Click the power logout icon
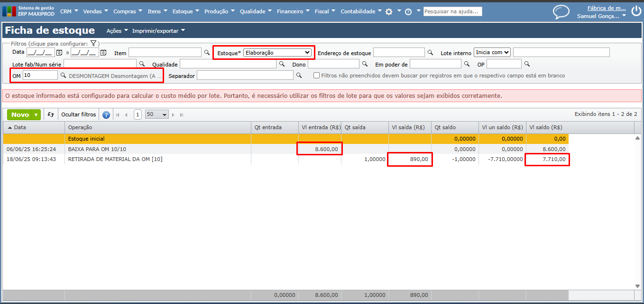Viewport: 644px width, 304px height. 636,11
